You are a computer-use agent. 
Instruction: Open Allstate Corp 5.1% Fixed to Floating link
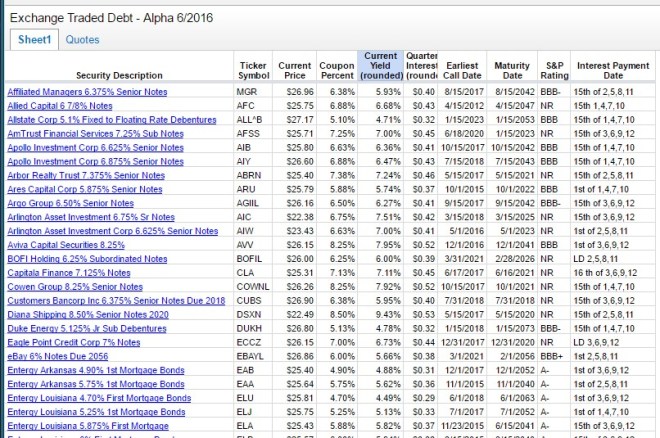tap(112, 119)
